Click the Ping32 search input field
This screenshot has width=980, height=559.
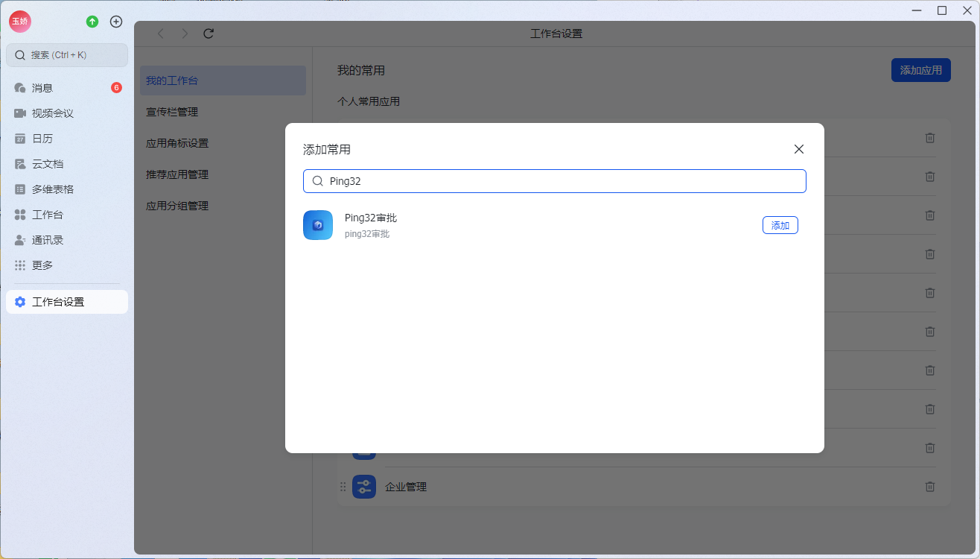pos(555,181)
